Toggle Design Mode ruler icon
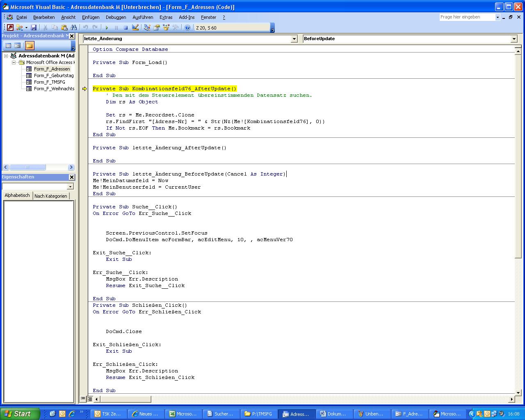The image size is (525, 420). click(x=135, y=27)
